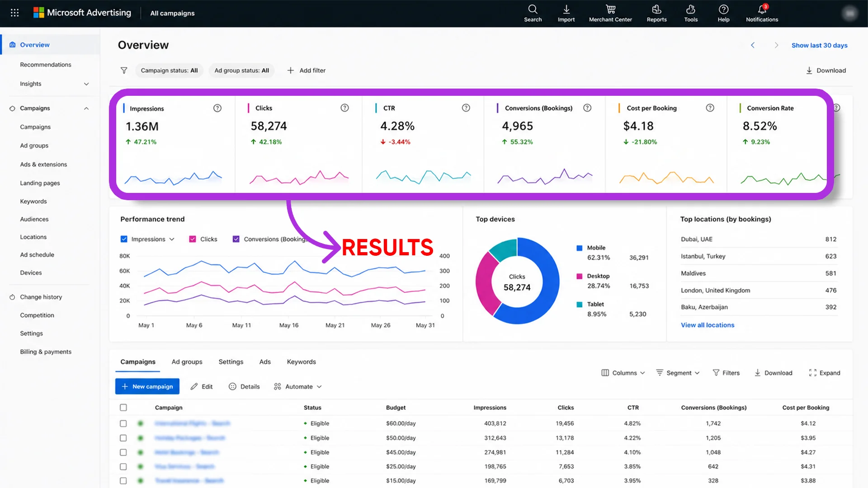Click help icon on Clicks card

point(344,108)
